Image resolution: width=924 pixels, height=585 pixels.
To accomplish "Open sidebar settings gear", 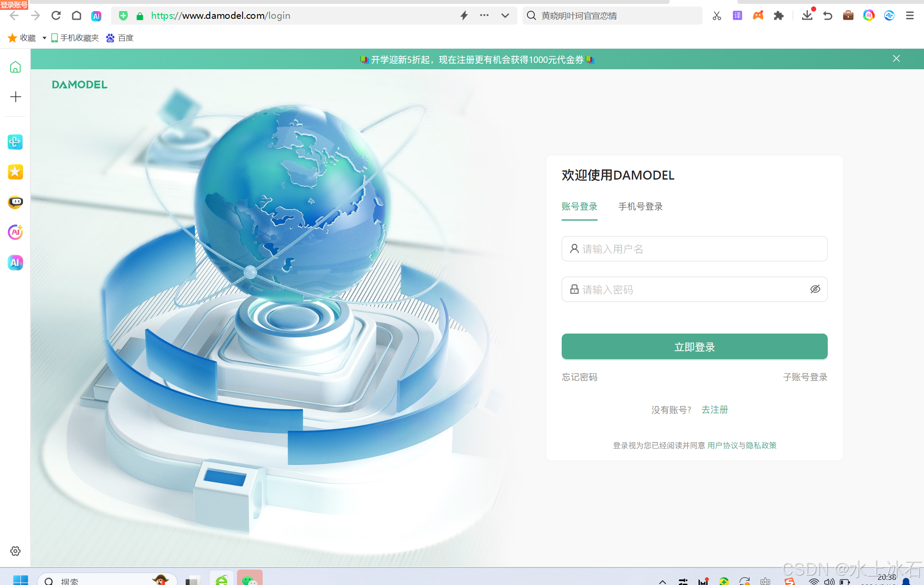I will (15, 551).
